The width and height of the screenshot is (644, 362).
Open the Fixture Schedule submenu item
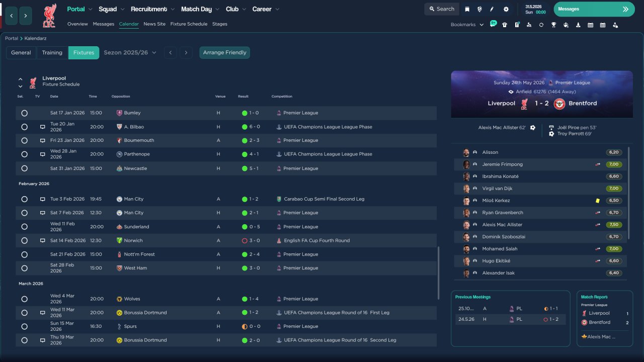(x=189, y=24)
